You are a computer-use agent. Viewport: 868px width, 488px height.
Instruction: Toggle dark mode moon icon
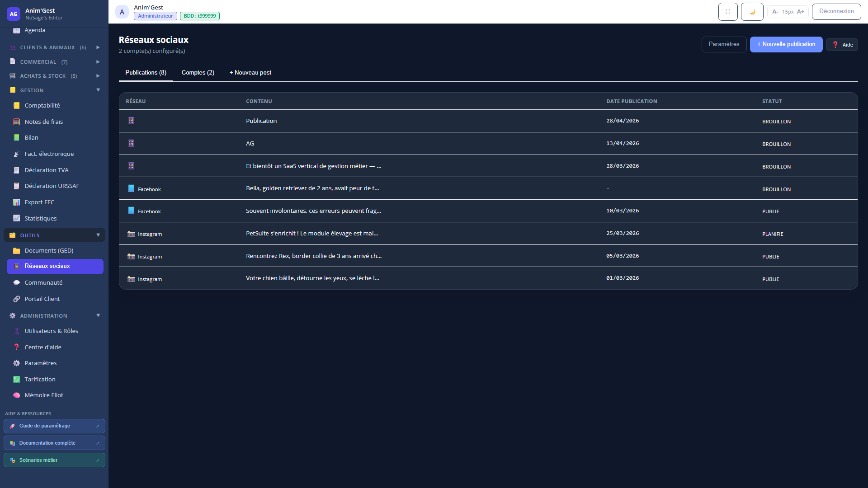coord(752,12)
